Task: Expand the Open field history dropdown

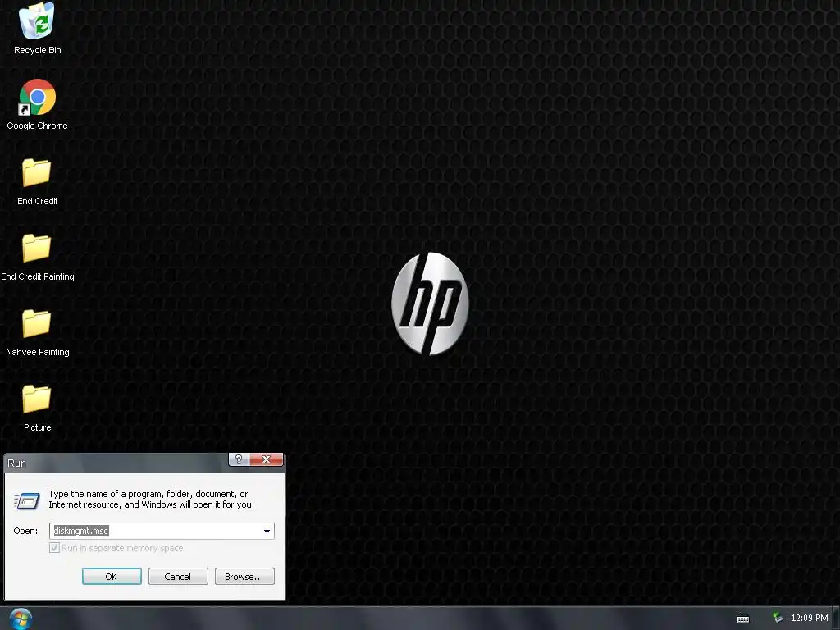Action: coord(267,531)
